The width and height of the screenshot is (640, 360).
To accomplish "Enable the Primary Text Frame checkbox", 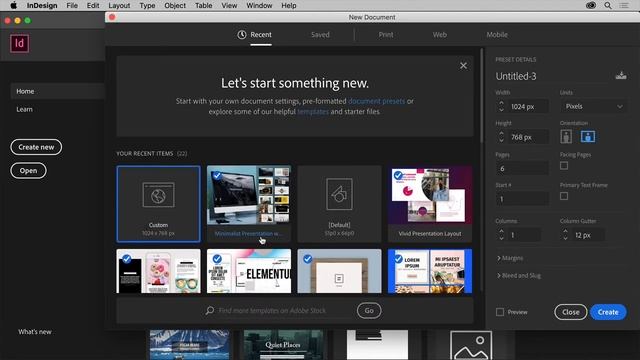I will point(564,196).
